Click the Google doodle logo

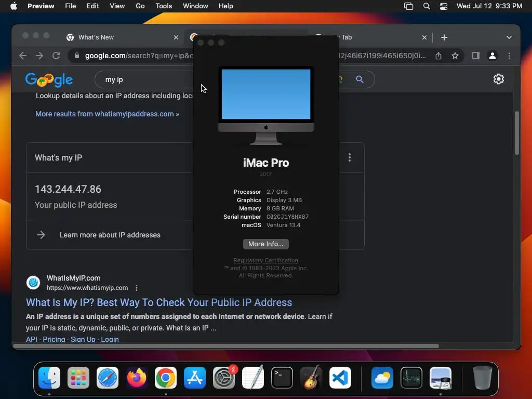49,80
